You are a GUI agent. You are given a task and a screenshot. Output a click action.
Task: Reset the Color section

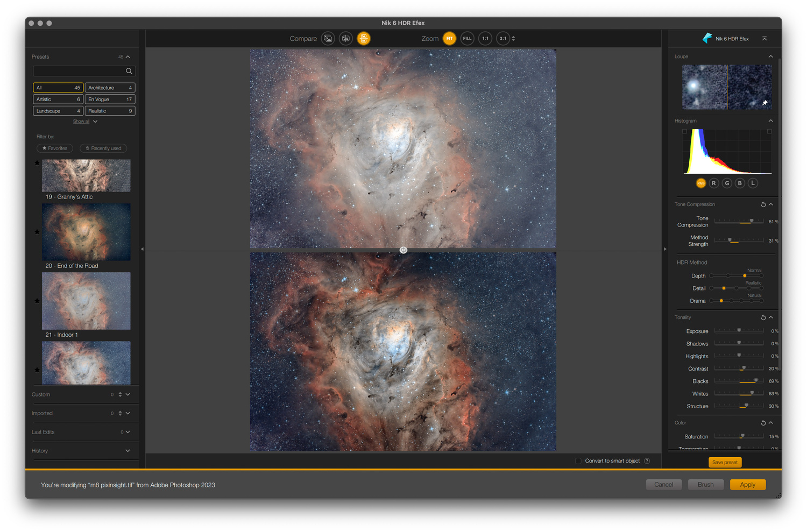(763, 423)
